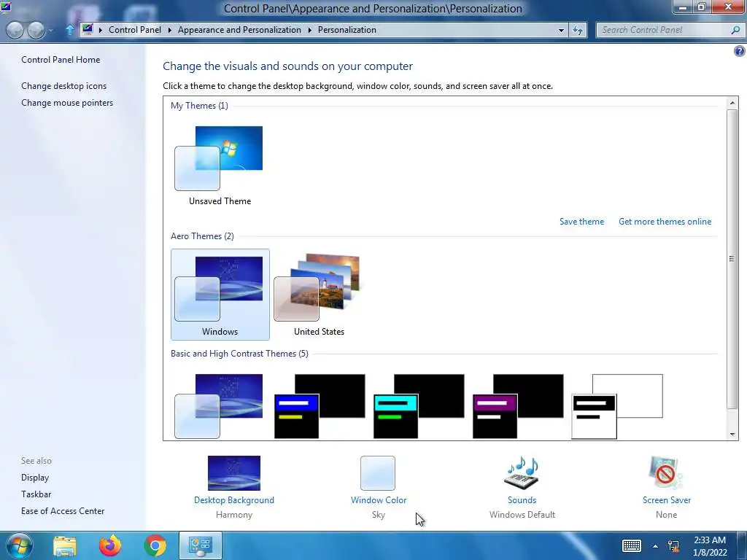Expand arrow after Appearance and Personalization breadcrumb

coord(309,30)
